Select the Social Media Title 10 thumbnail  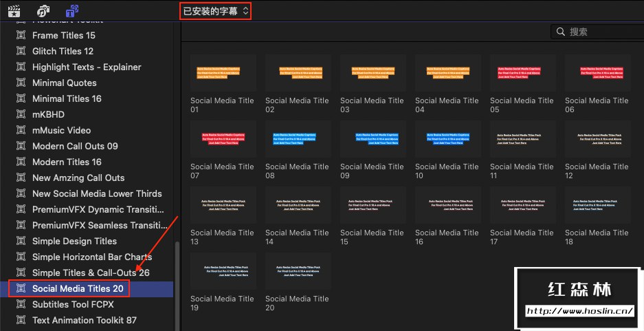coord(447,139)
